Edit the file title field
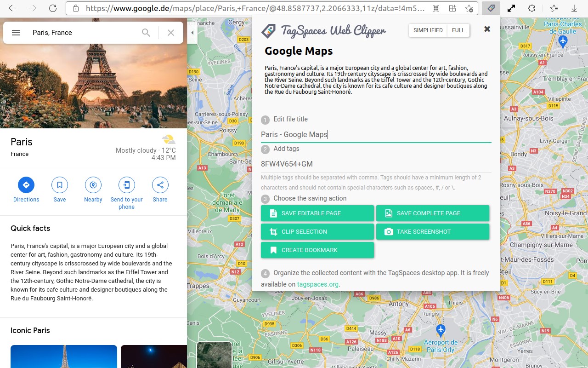Image resolution: width=588 pixels, height=368 pixels. coord(376,134)
